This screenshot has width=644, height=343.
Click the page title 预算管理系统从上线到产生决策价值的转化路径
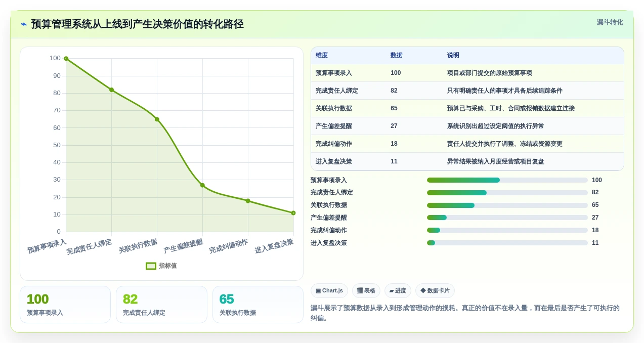coord(138,24)
